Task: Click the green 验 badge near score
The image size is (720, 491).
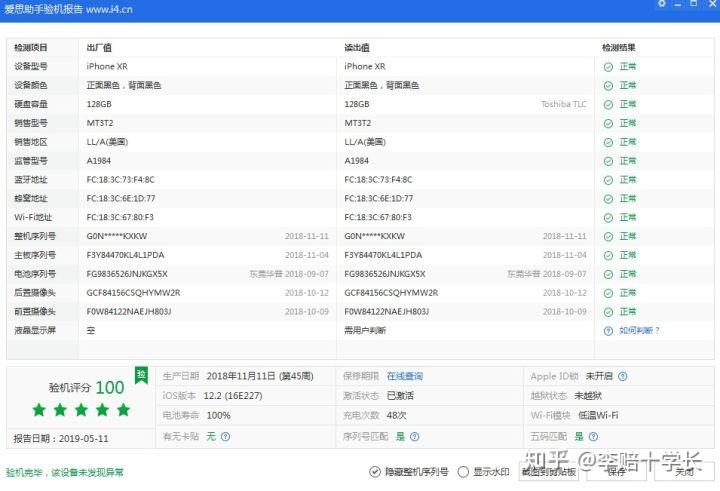Action: [x=141, y=375]
